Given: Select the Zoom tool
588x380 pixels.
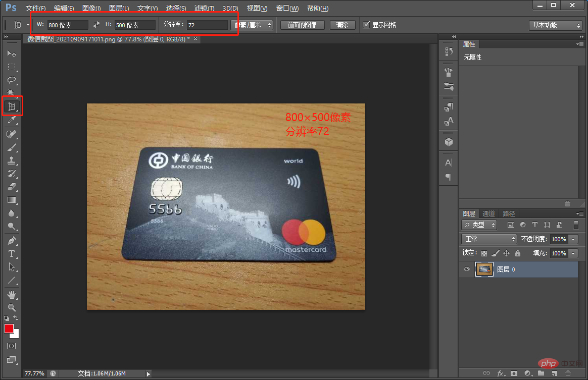Looking at the screenshot, I should point(12,308).
